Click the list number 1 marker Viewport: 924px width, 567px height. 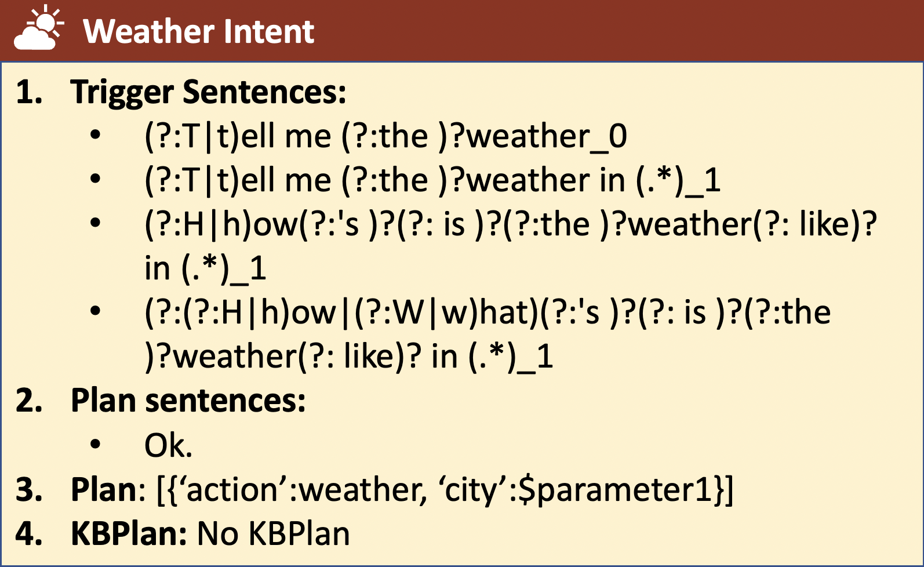tap(29, 92)
